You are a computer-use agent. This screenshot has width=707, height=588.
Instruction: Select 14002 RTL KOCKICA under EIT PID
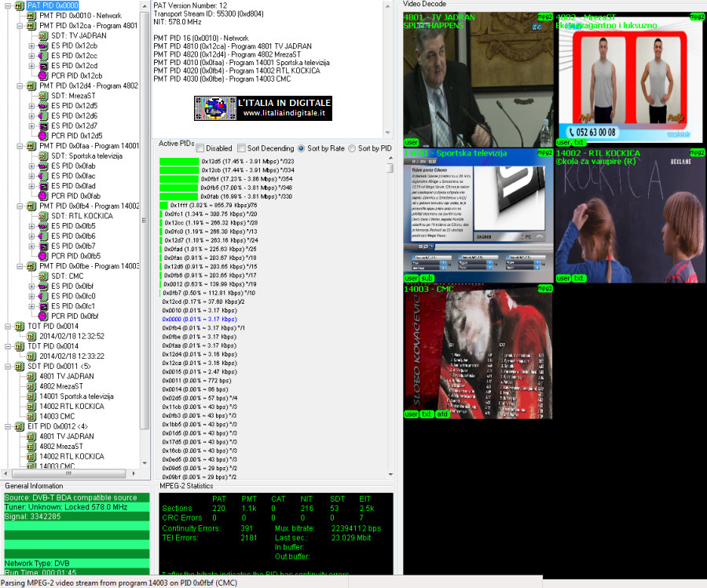[71, 456]
